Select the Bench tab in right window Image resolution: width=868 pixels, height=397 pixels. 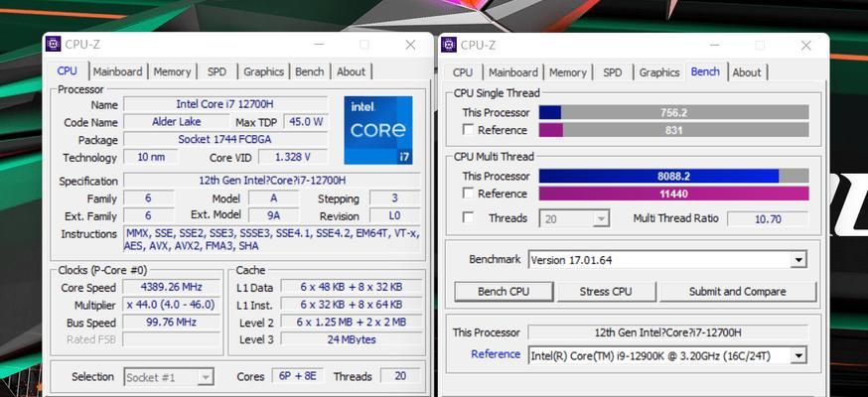[x=705, y=71]
